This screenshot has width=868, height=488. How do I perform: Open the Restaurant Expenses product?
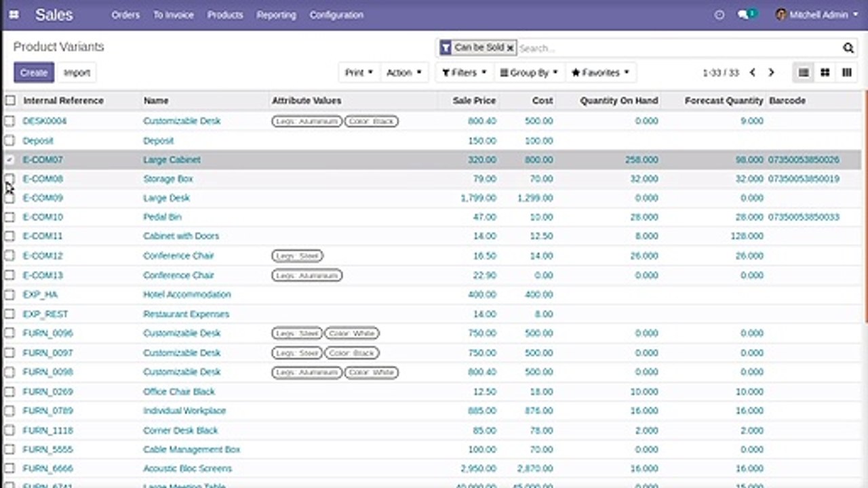click(186, 314)
